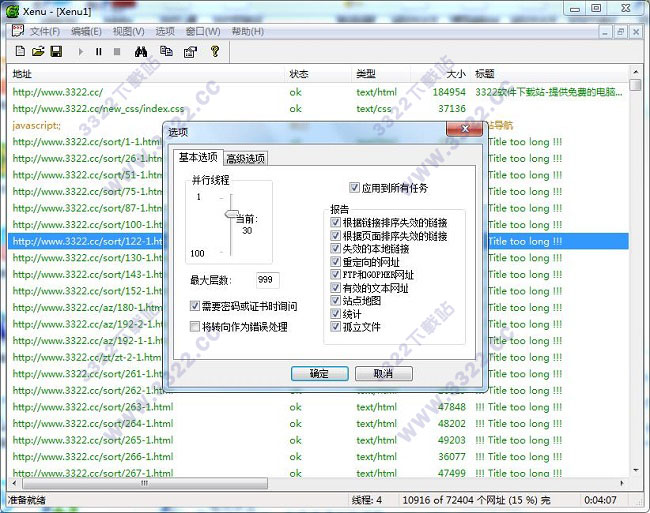Screen dimensions: 650x513
Task: Open the 窗口(W) menu
Action: tap(203, 31)
